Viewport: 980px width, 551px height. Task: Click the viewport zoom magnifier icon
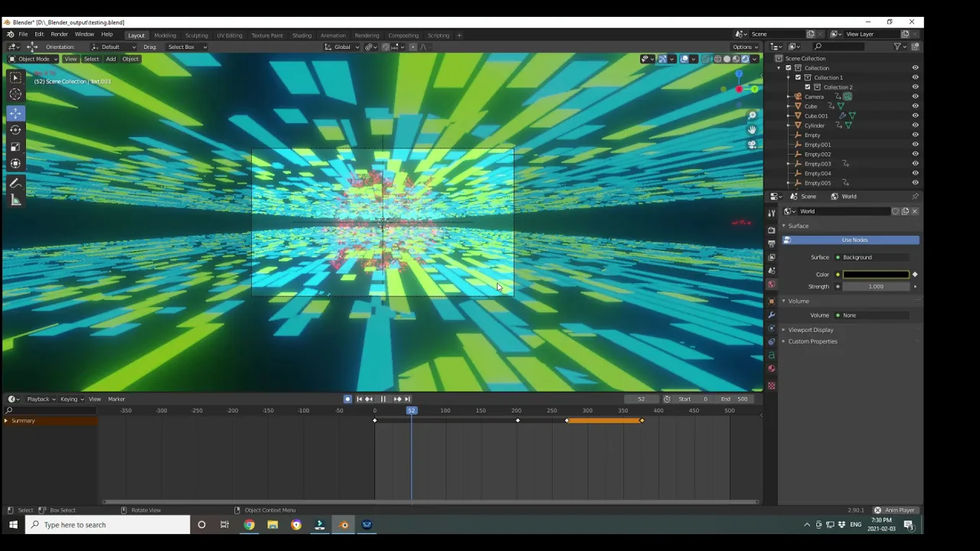752,116
